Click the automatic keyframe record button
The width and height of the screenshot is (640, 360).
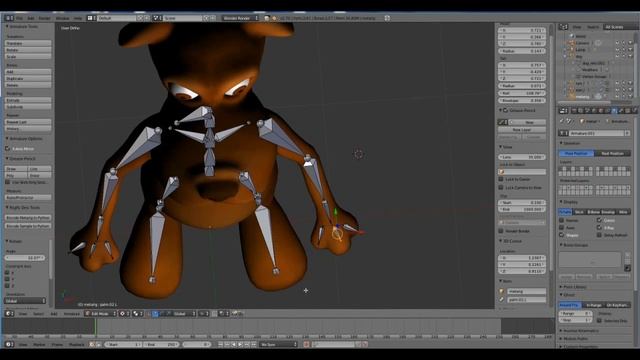tap(306, 344)
